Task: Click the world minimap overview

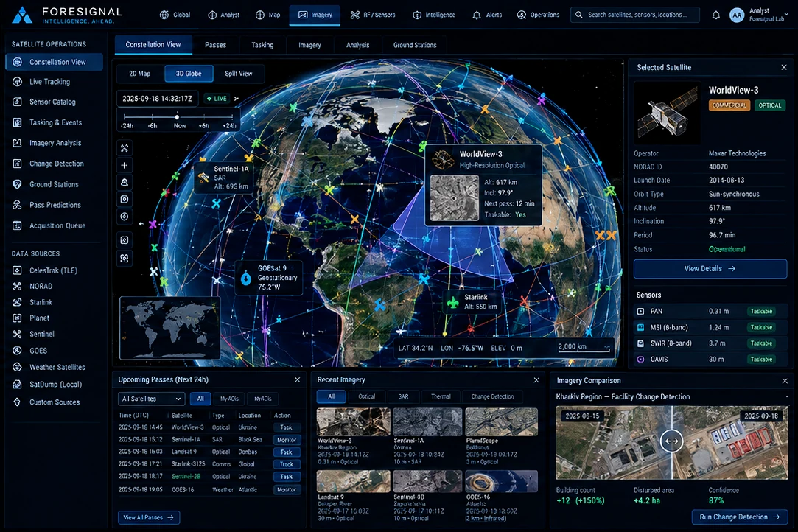Action: [169, 328]
